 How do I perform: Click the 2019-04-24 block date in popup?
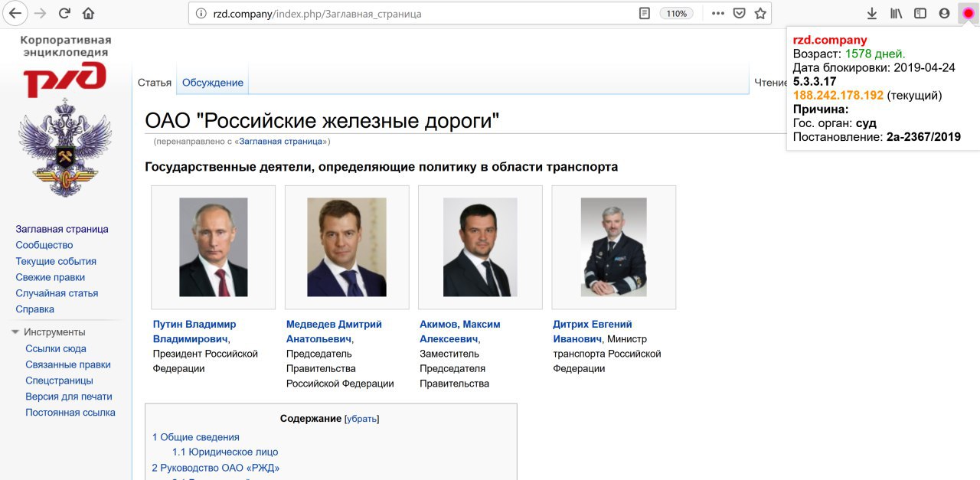(924, 67)
